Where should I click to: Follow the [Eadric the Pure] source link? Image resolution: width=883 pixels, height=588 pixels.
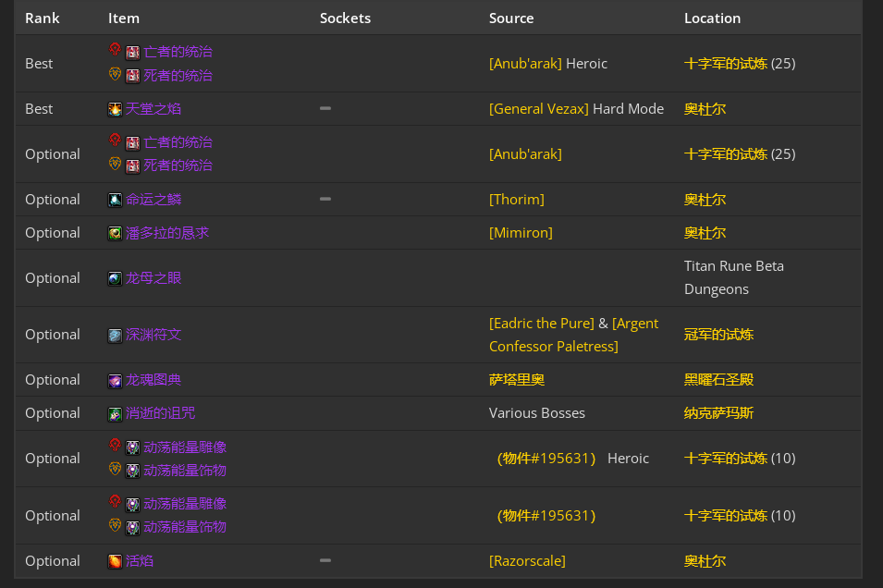click(x=542, y=324)
